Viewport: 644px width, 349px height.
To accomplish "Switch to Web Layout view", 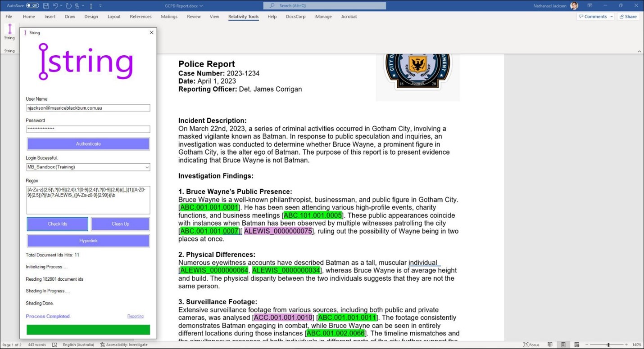I will [x=576, y=345].
